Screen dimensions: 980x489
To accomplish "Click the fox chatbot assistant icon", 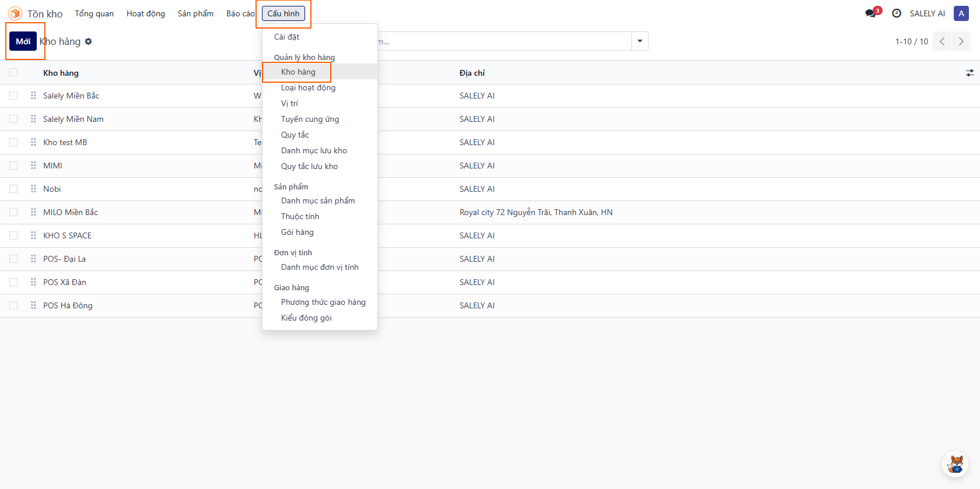I will (956, 465).
